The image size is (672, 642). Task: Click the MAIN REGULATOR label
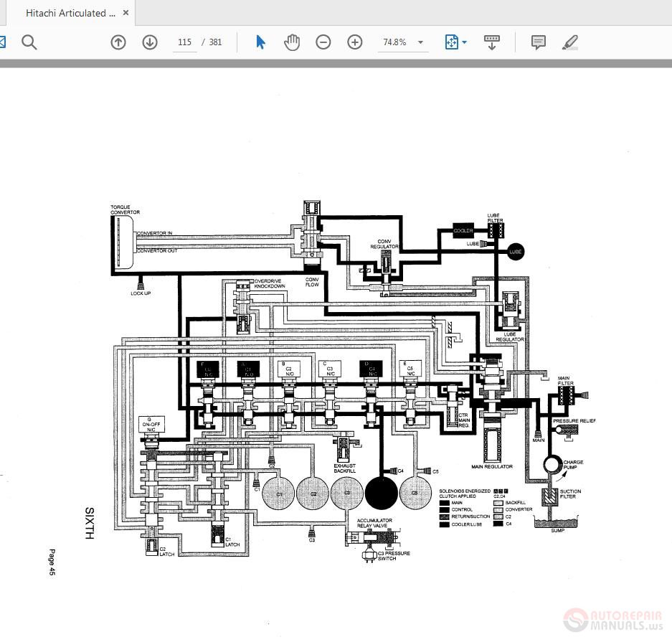pos(491,466)
